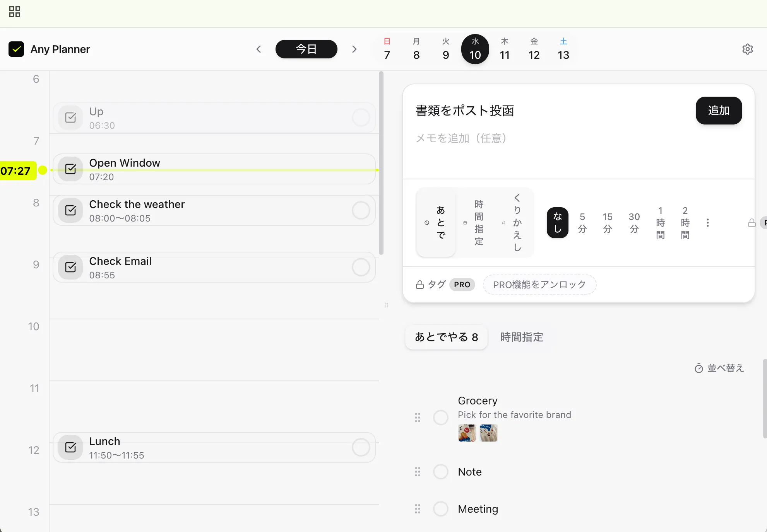Open more duration options (three dots)

click(708, 223)
